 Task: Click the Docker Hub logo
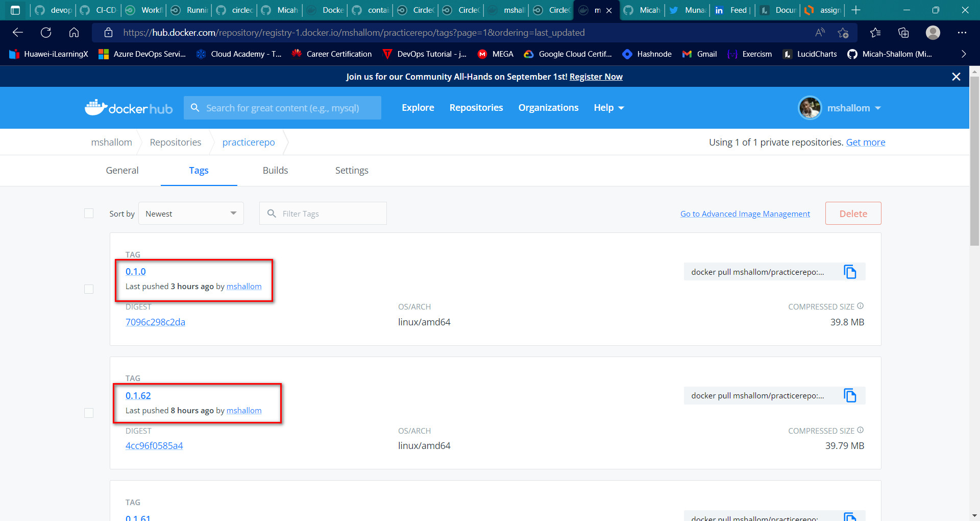pyautogui.click(x=129, y=108)
